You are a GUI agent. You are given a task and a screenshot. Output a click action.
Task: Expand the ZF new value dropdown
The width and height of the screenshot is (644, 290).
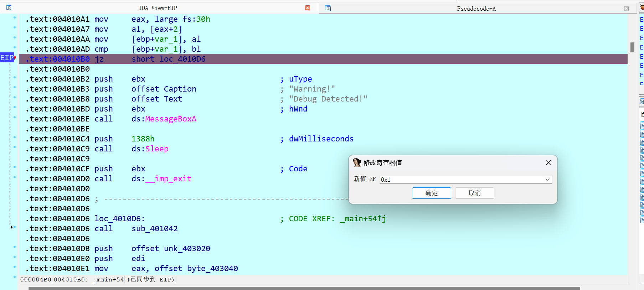(x=547, y=180)
